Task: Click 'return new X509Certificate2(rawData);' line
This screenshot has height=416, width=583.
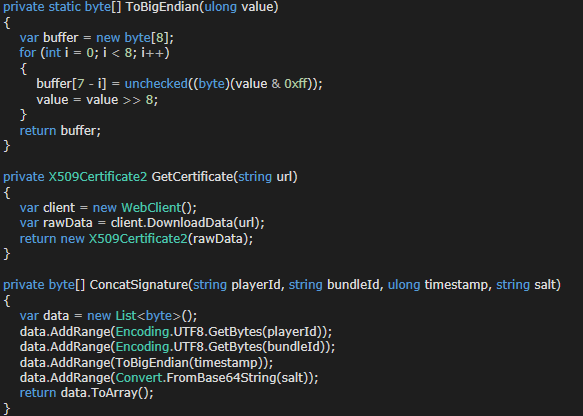Action: pyautogui.click(x=136, y=238)
